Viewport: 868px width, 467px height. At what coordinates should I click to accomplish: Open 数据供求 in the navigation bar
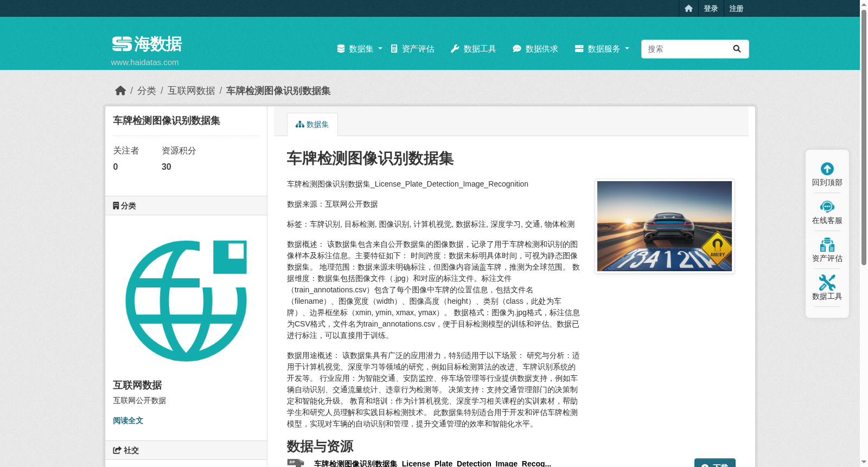535,49
